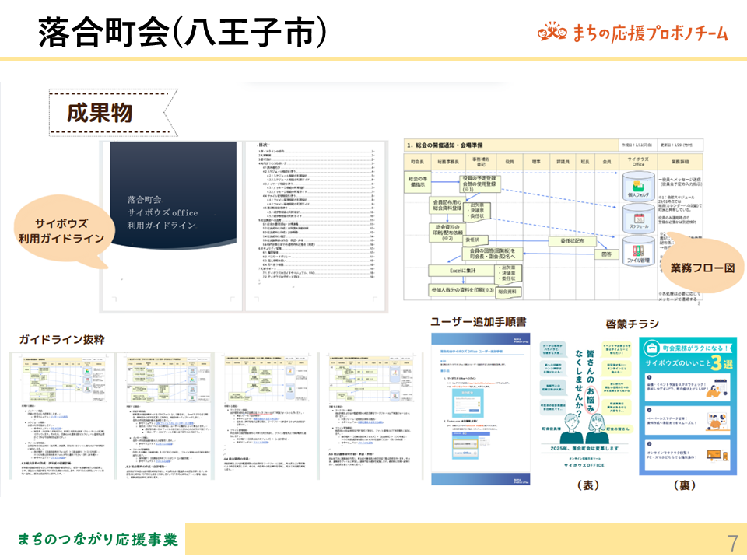Click the illustration in flyer card number 1
The image size is (747, 560).
(717, 389)
